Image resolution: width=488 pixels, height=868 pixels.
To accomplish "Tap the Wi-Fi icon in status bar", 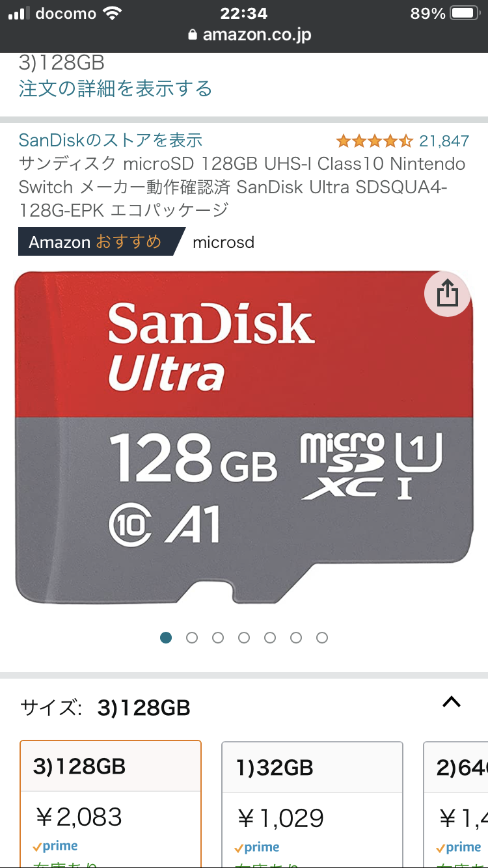I will (x=113, y=13).
